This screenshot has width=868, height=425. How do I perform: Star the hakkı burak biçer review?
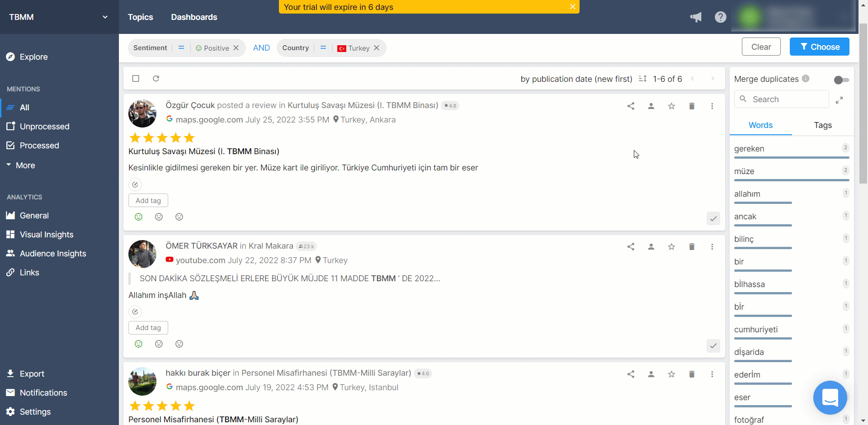(671, 374)
